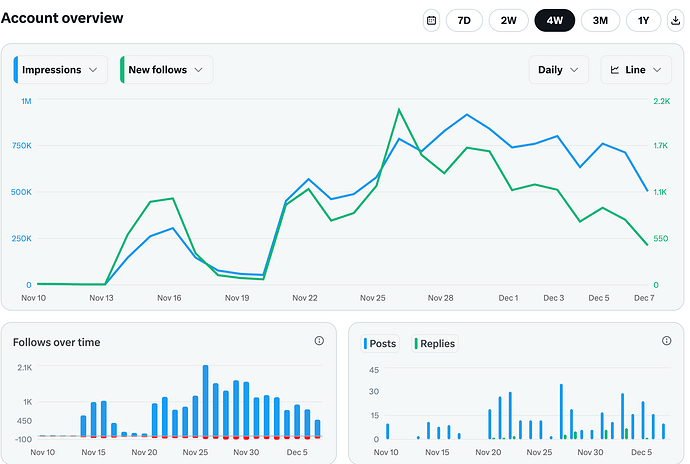Click info icon on Posts and Replies card

(x=666, y=341)
